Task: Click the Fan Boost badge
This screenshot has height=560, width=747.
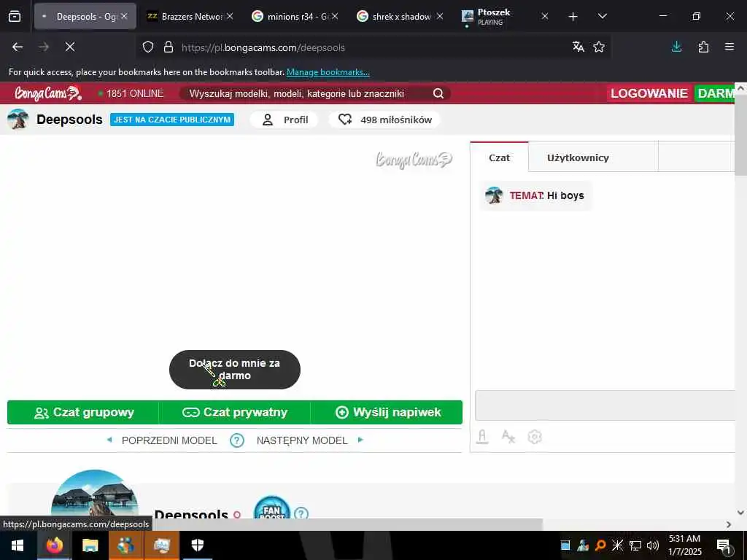Action: (x=272, y=508)
